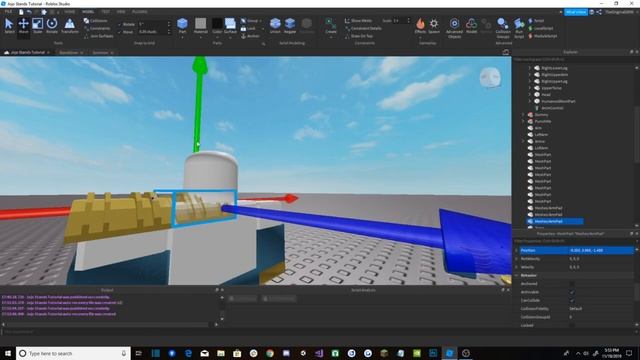The width and height of the screenshot is (640, 360).
Task: Toggle Join Surfaces option
Action: [98, 36]
